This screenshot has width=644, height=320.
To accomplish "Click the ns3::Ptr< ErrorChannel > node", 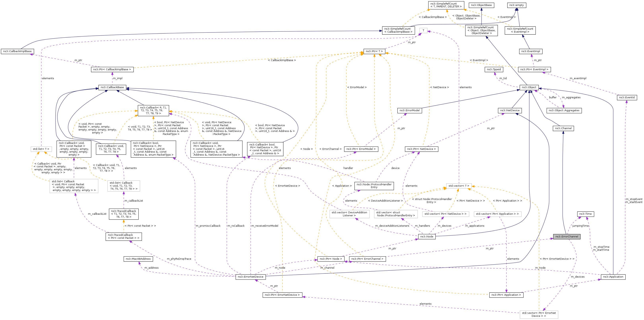I will point(367,259).
